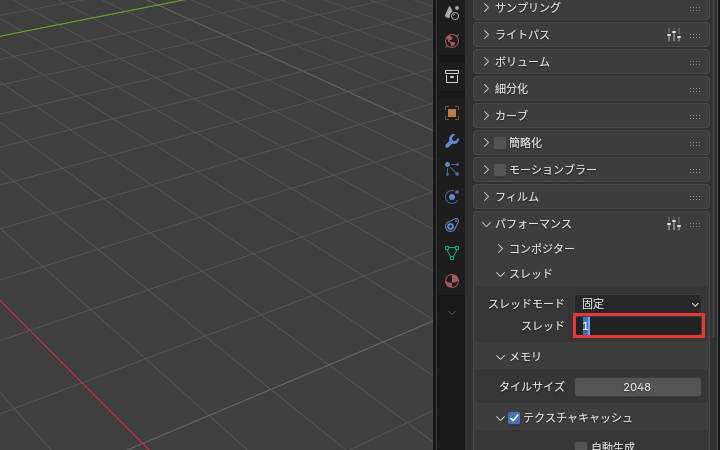Click the パフォーマンス panel grip handle
Image resolution: width=720 pixels, height=450 pixels.
pos(695,225)
